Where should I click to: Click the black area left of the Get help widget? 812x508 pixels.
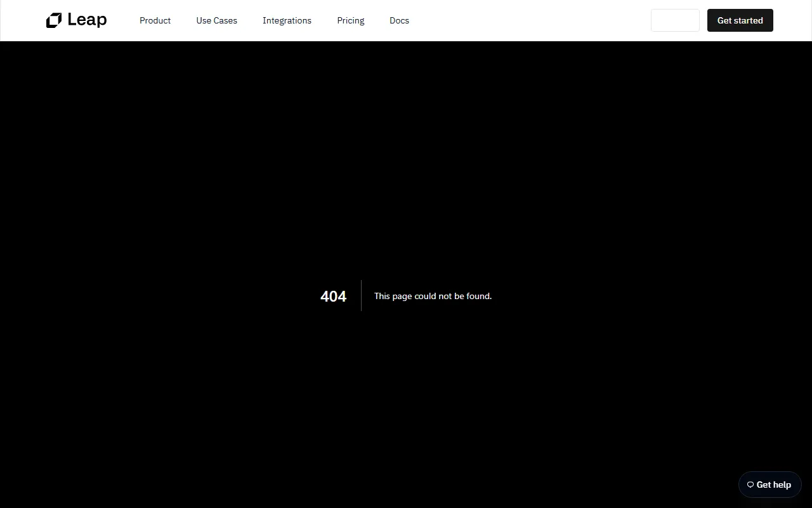pyautogui.click(x=666, y=485)
